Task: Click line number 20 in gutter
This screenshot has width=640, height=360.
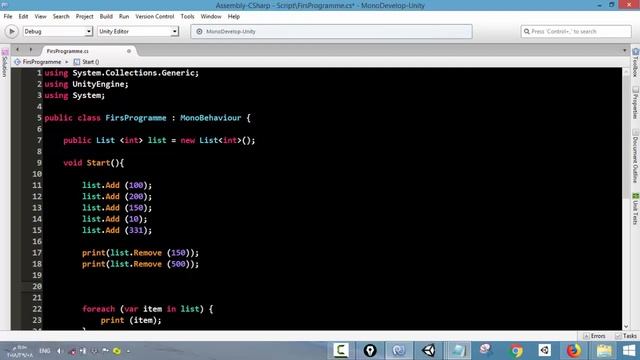Action: (x=37, y=287)
